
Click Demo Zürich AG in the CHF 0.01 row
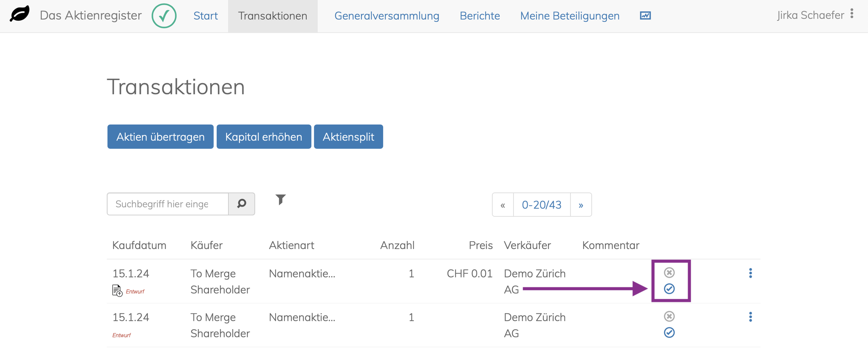tap(534, 281)
